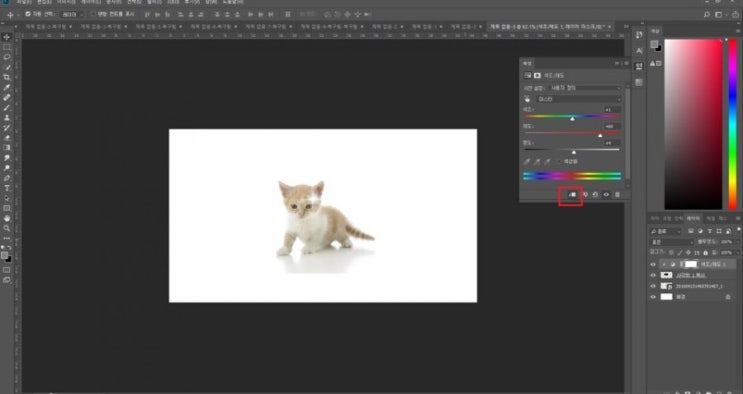Select the Hand tool
The image size is (743, 394).
(x=7, y=219)
